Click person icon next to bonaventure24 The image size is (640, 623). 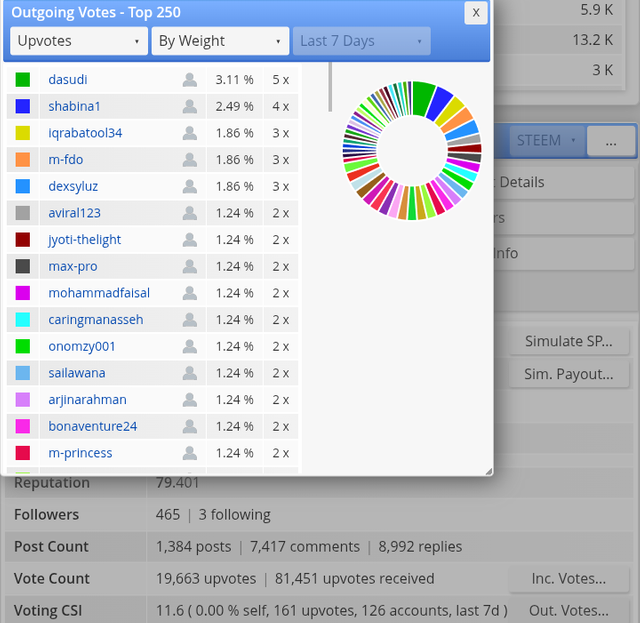pyautogui.click(x=189, y=426)
